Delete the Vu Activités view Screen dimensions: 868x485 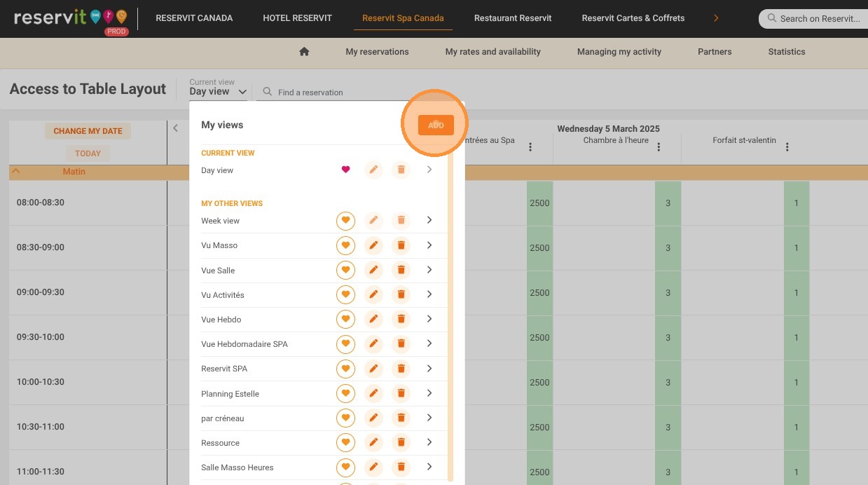point(401,294)
